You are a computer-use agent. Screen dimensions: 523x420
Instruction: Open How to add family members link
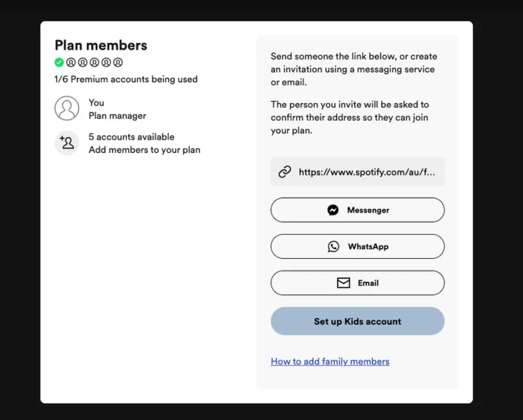click(x=330, y=362)
